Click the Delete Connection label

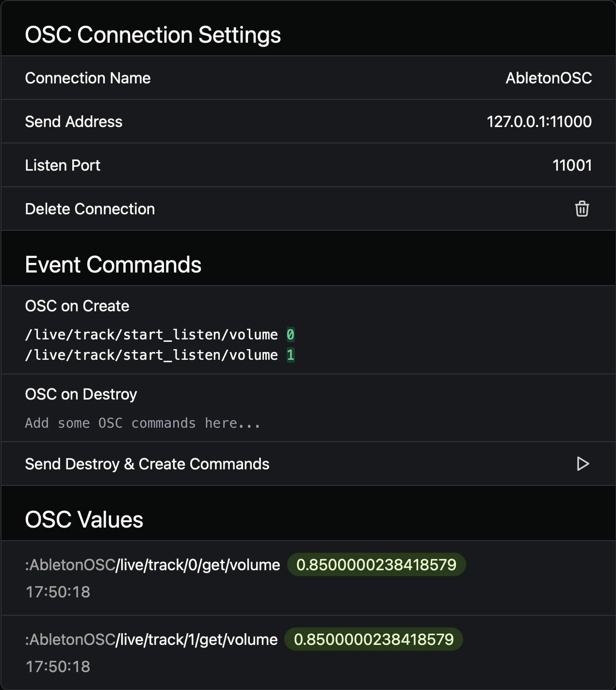click(x=90, y=209)
